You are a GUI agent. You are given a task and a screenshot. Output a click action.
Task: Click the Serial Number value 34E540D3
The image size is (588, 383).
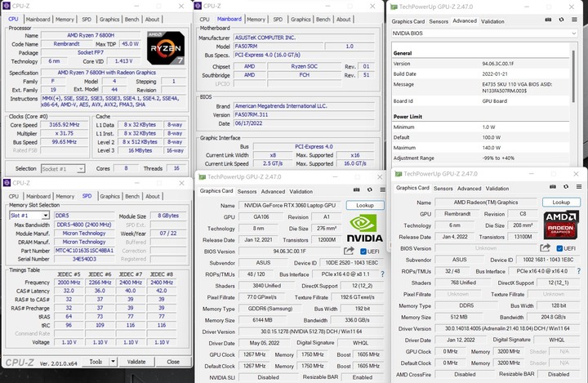pos(84,259)
